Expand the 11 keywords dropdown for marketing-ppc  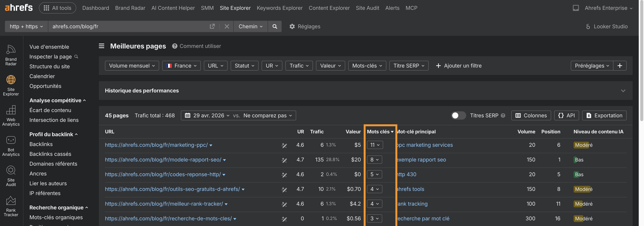pyautogui.click(x=375, y=145)
